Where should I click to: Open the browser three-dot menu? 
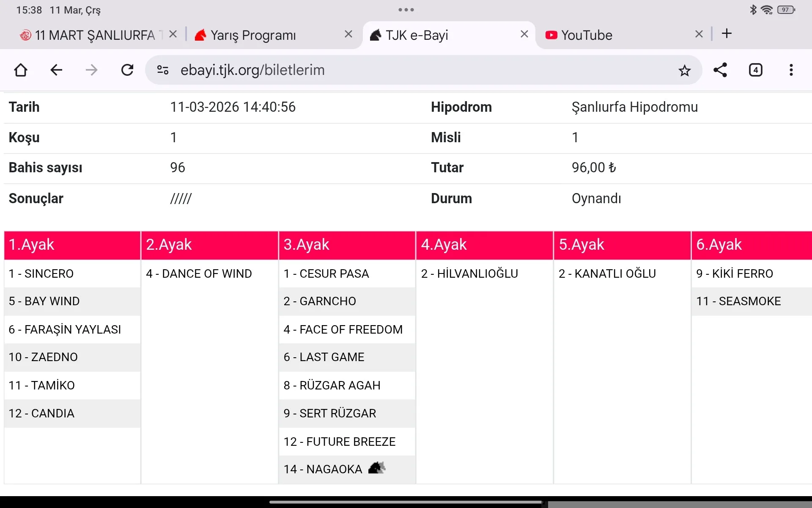point(791,70)
